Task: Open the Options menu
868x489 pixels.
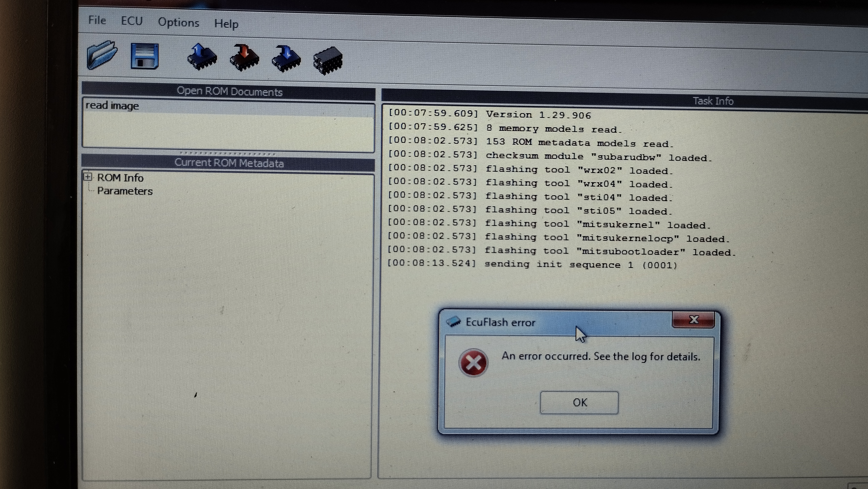Action: coord(178,23)
